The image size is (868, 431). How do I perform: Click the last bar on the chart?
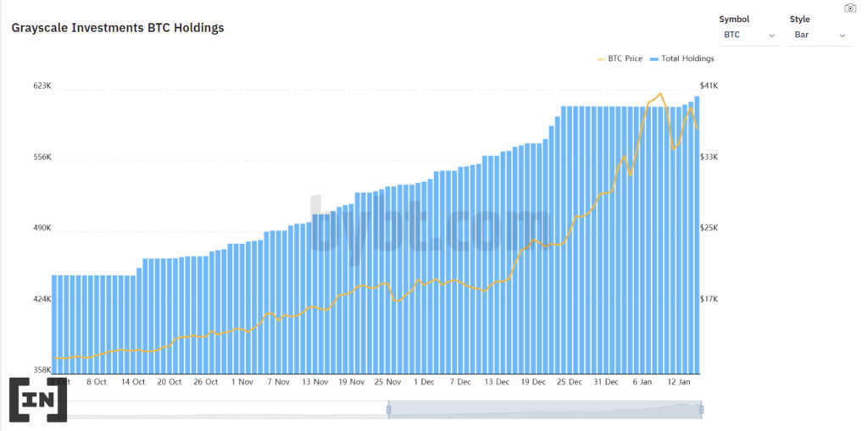click(697, 235)
